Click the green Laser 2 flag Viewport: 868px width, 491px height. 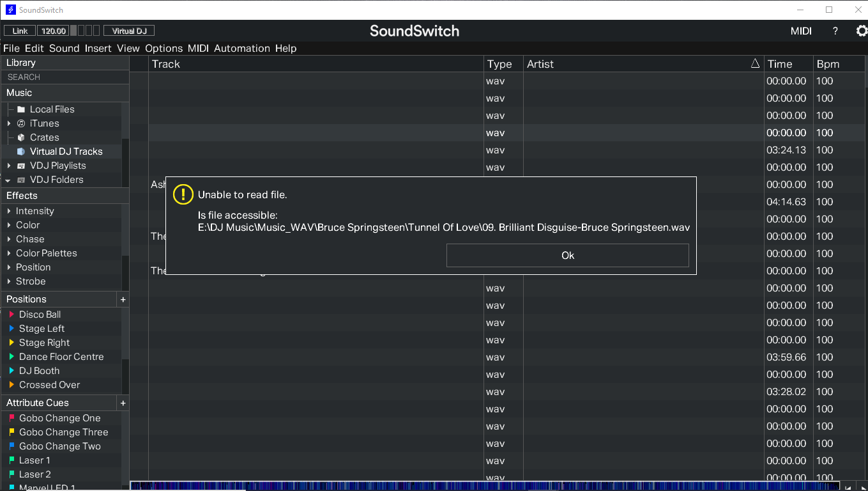(x=11, y=474)
